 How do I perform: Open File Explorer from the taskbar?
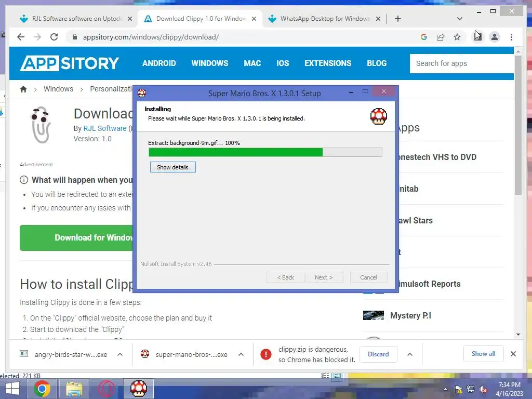pos(74,389)
